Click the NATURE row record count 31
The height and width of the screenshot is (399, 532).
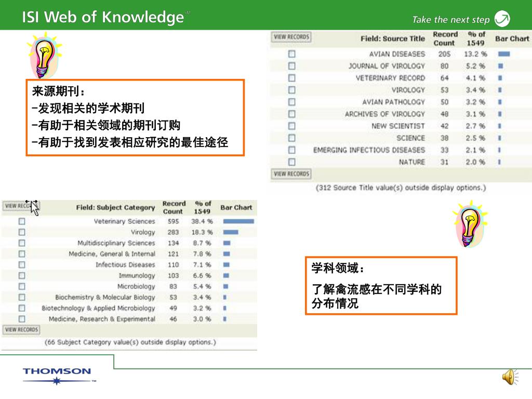pos(444,162)
